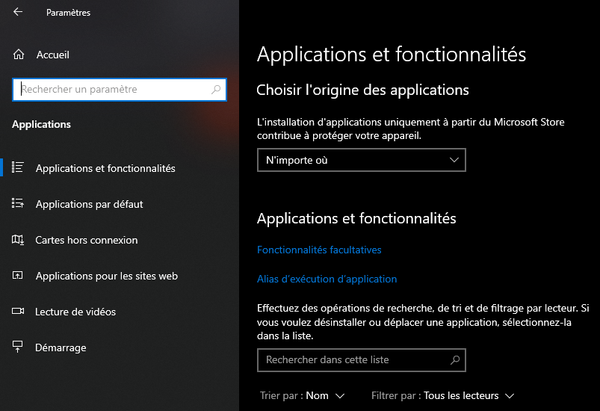
Task: Open Fonctionnalités facultatives link
Action: click(319, 250)
